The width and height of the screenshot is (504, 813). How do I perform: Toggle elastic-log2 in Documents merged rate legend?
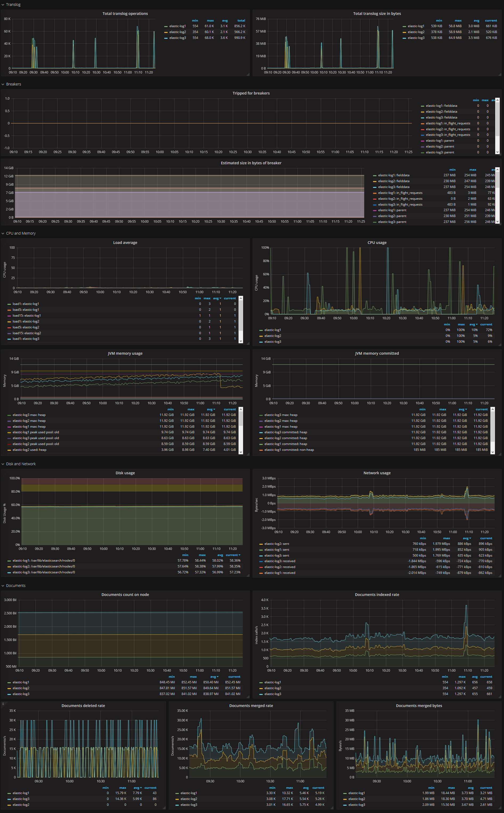189,799
